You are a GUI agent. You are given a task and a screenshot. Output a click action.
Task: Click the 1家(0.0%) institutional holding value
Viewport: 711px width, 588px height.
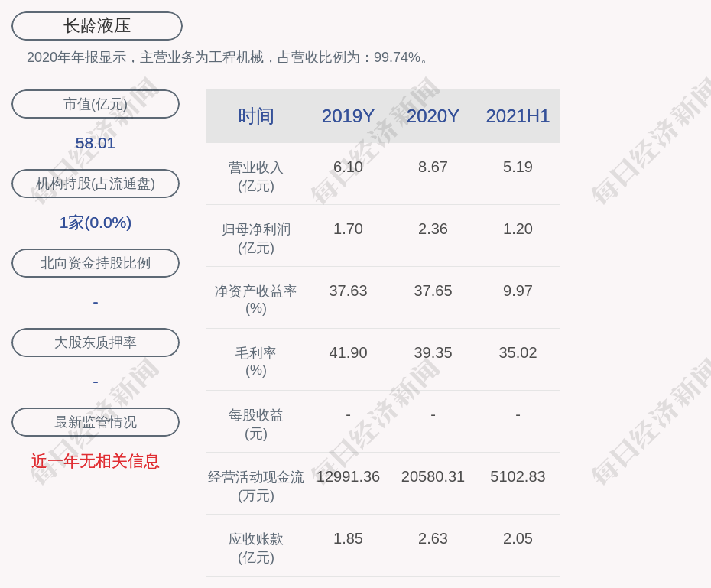pos(96,223)
